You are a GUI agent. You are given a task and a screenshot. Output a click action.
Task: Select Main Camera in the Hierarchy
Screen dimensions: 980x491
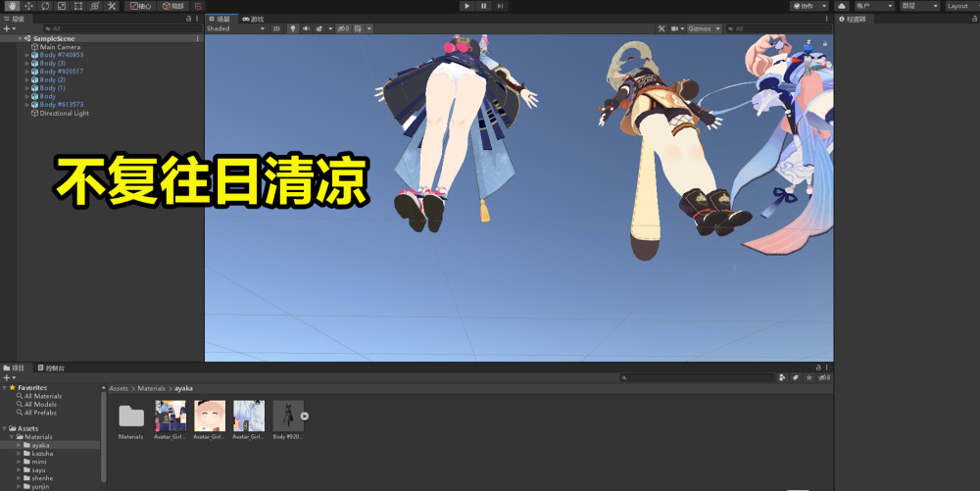[60, 47]
